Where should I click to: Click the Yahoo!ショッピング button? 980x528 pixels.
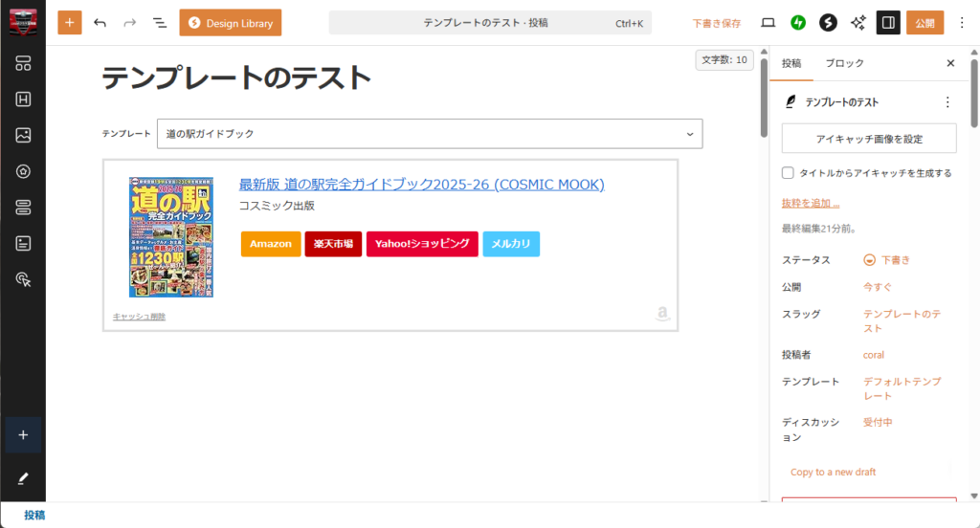(422, 244)
